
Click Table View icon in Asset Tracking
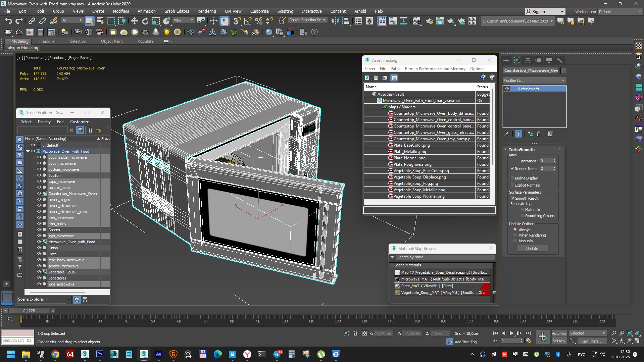point(394,78)
